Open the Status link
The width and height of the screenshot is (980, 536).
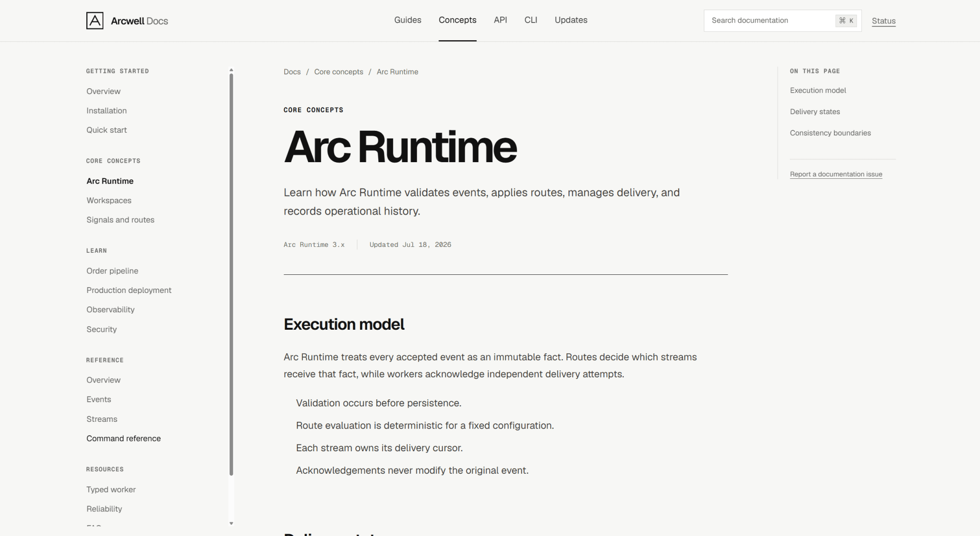click(x=883, y=21)
